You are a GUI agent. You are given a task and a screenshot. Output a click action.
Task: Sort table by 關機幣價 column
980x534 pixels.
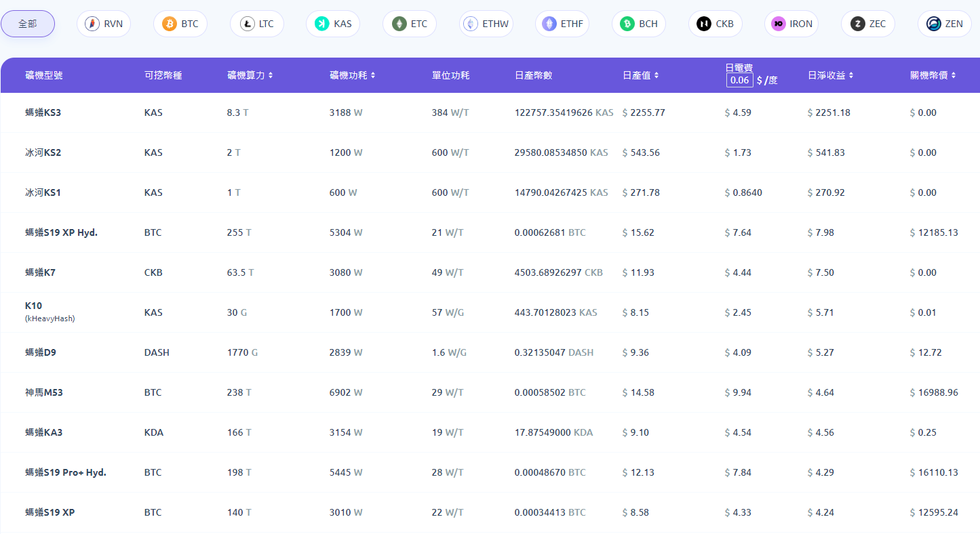click(x=954, y=75)
